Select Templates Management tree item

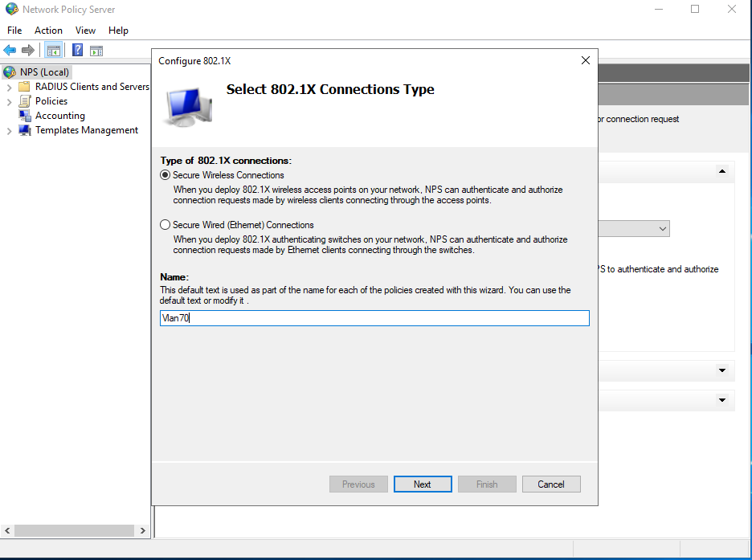87,130
